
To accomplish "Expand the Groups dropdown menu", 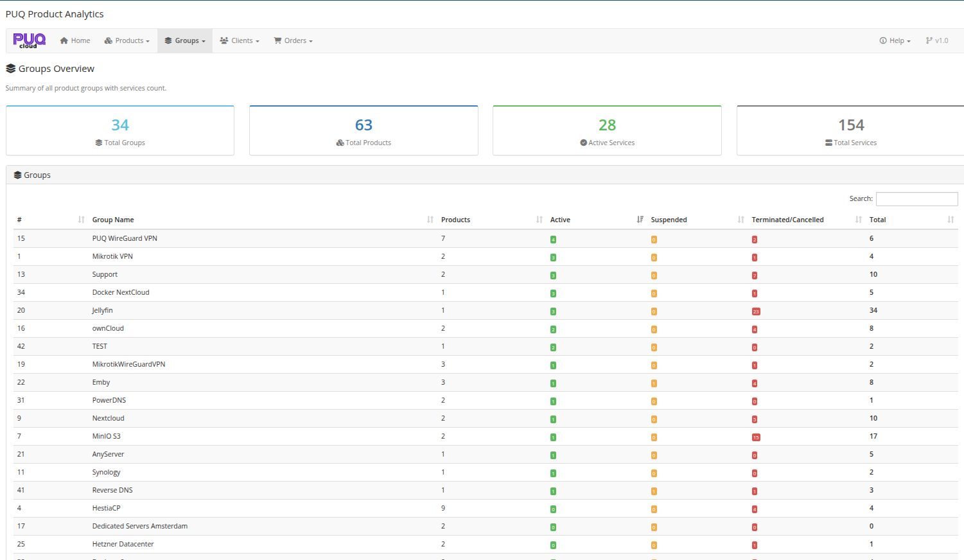I will [x=185, y=40].
